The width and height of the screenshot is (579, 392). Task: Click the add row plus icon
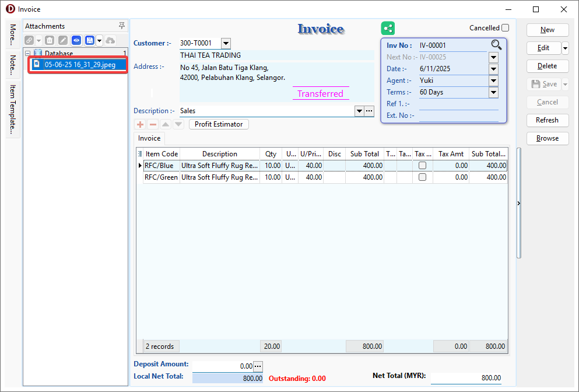point(141,124)
